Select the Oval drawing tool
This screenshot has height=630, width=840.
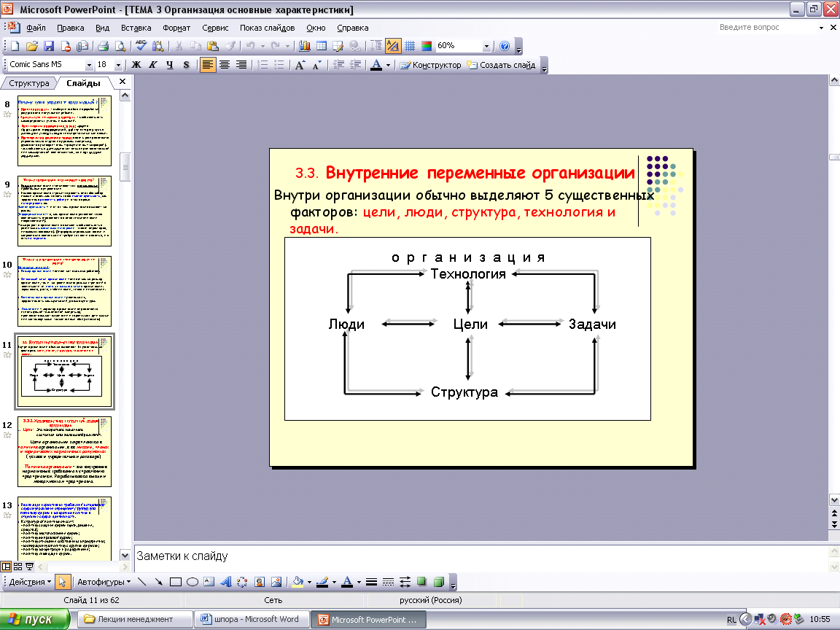(192, 582)
